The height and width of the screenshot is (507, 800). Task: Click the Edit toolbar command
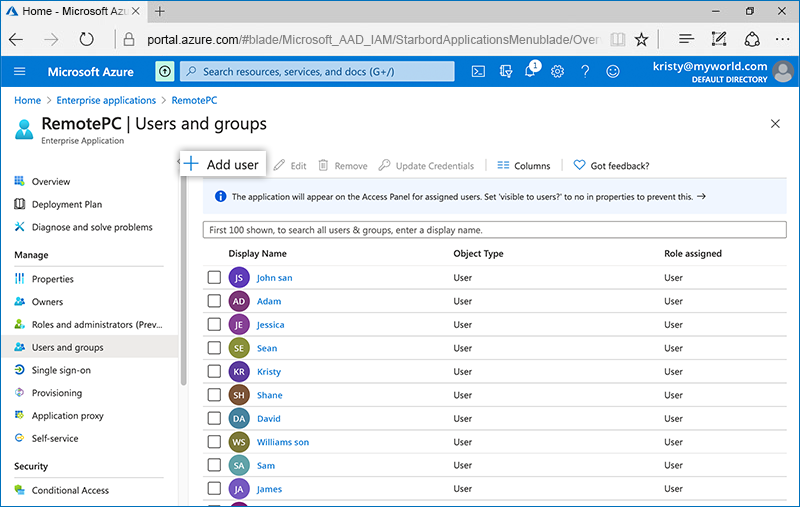coord(290,165)
